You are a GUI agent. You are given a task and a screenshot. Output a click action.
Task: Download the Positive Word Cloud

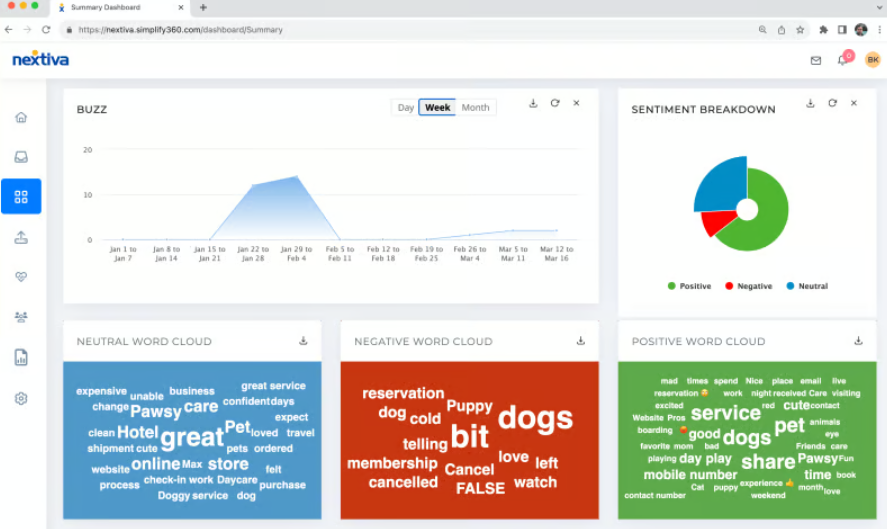[858, 341]
